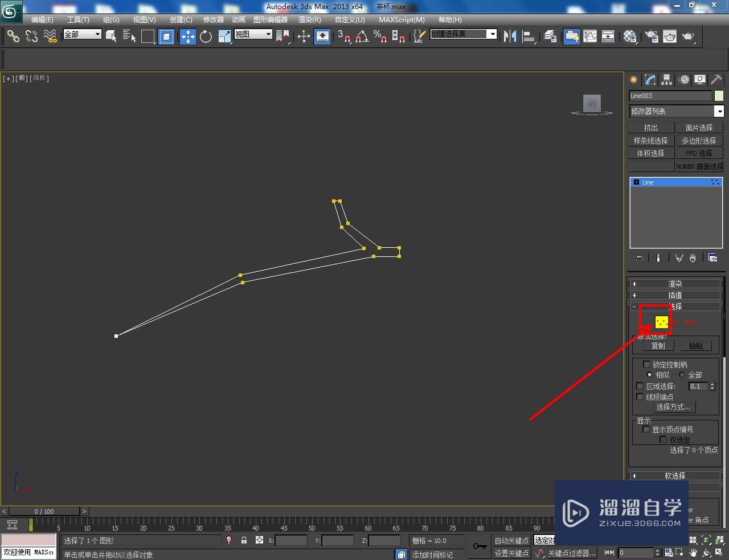
Task: Open the Curve Editor icon
Action: click(x=590, y=36)
